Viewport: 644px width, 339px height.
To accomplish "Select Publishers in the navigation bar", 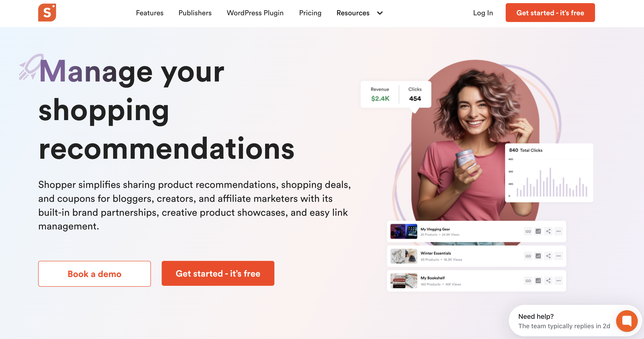I will pyautogui.click(x=195, y=13).
